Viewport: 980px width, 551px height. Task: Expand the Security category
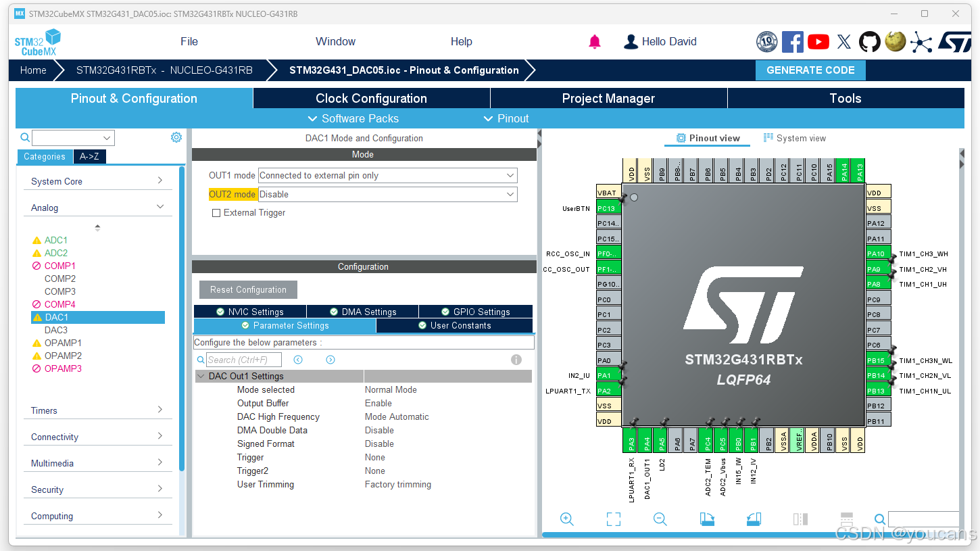click(x=97, y=489)
